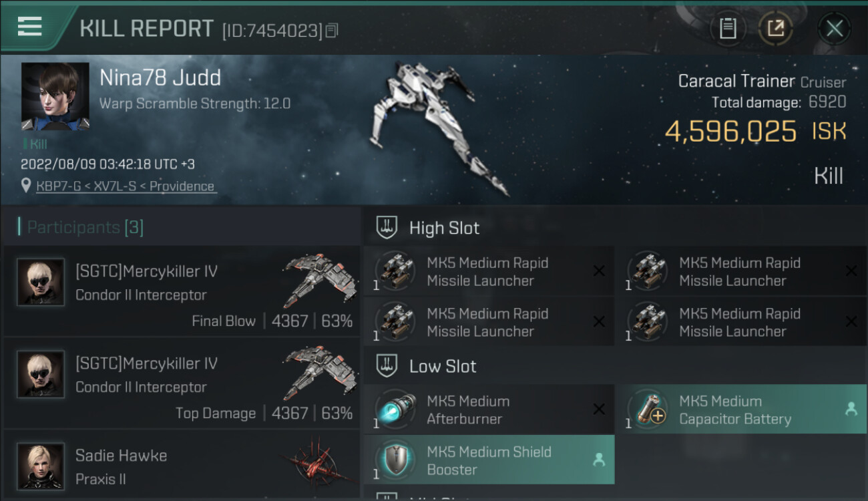Copy the kill report ID
Image resolution: width=868 pixels, height=501 pixels.
pos(332,30)
